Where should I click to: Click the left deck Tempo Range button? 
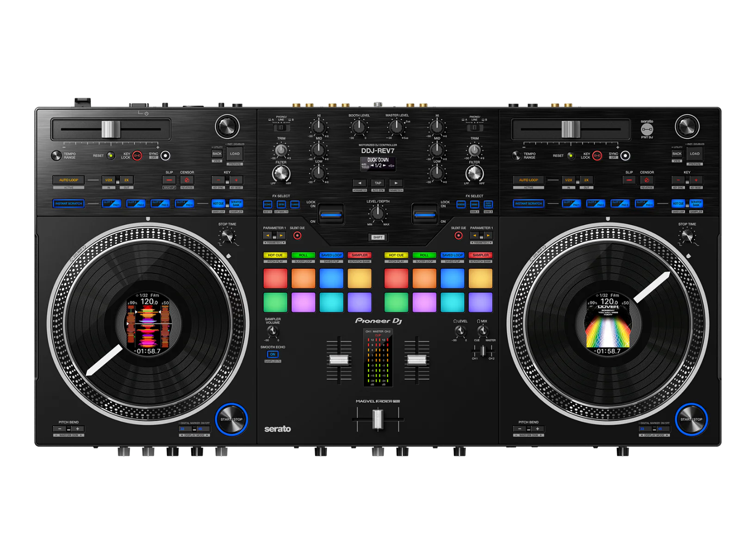coord(56,155)
